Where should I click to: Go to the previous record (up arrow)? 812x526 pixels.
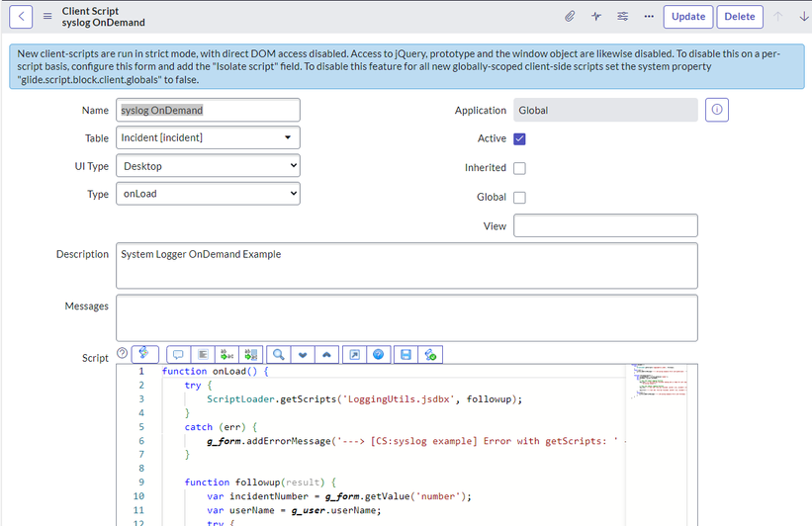[777, 17]
